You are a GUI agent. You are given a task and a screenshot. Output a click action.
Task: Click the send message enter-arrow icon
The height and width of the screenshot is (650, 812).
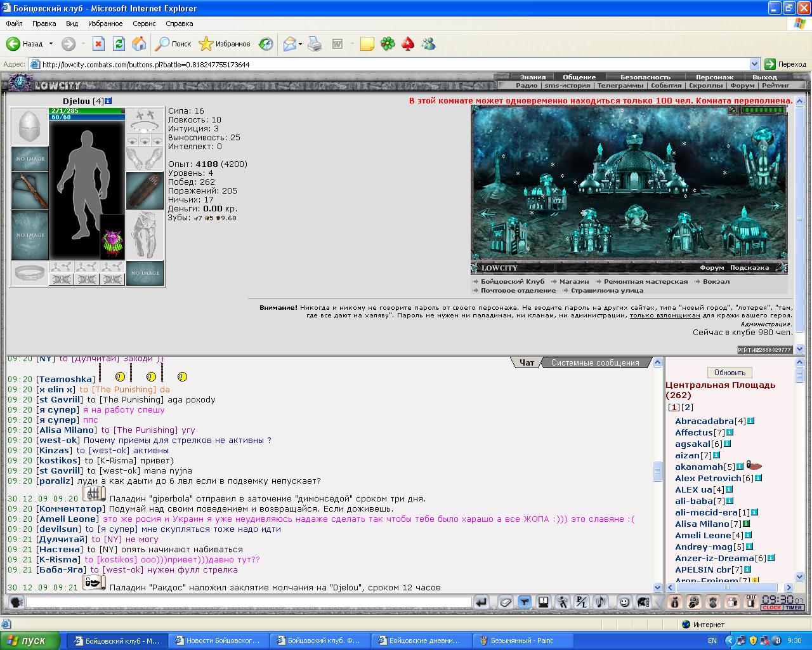pyautogui.click(x=481, y=602)
